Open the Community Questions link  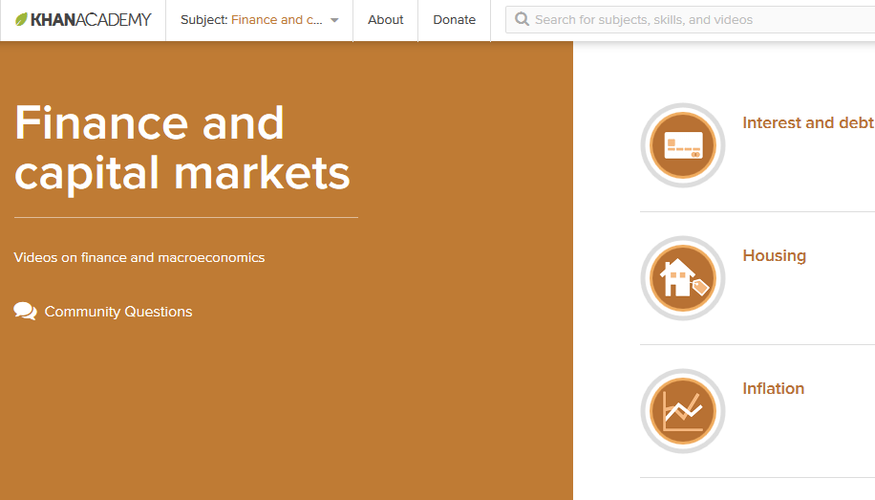(118, 311)
